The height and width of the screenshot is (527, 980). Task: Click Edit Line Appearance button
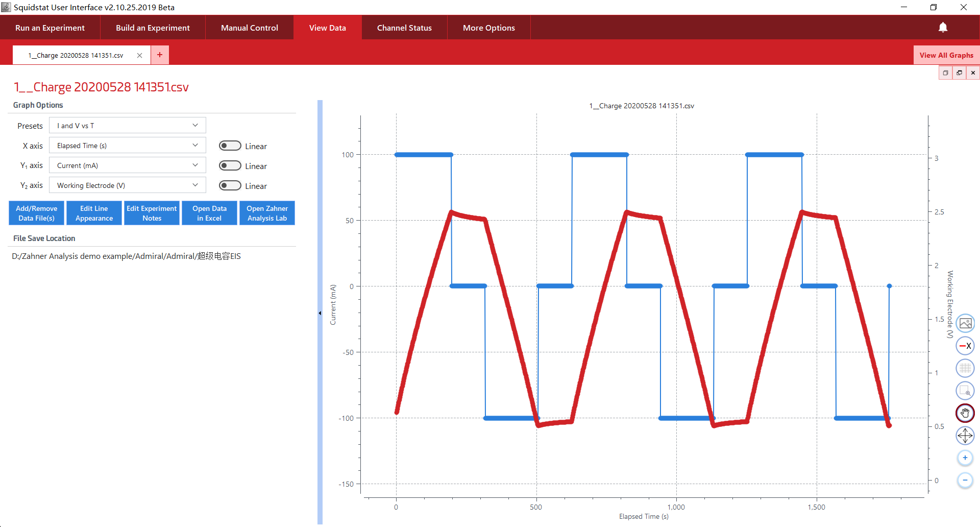click(94, 213)
